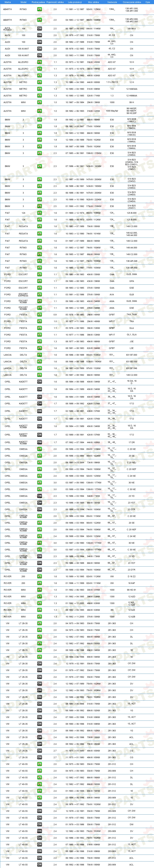Click the '12 H996AA' engine code cell
The height and width of the screenshot is (868, 154).
pyautogui.click(x=132, y=96)
